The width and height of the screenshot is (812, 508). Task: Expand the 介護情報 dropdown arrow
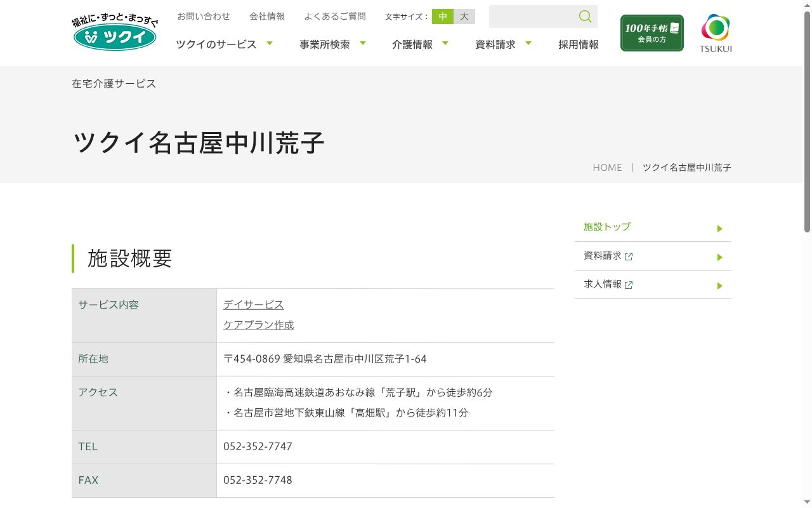(445, 43)
